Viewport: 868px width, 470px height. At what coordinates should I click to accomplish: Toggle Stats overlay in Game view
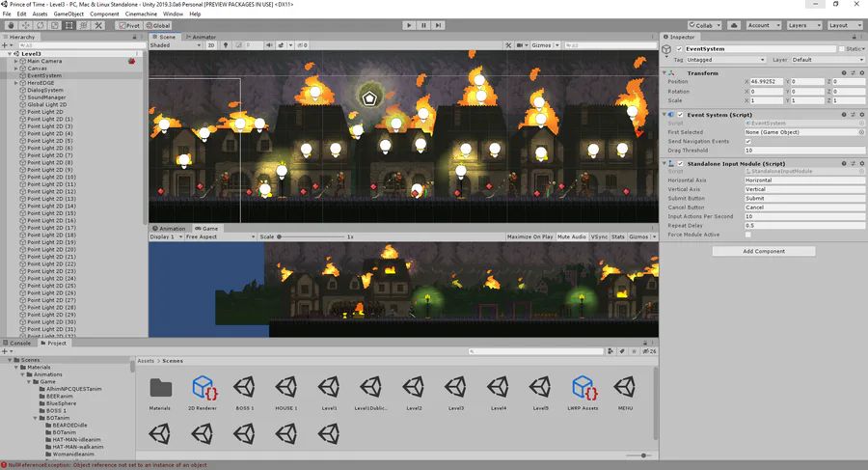tap(618, 236)
